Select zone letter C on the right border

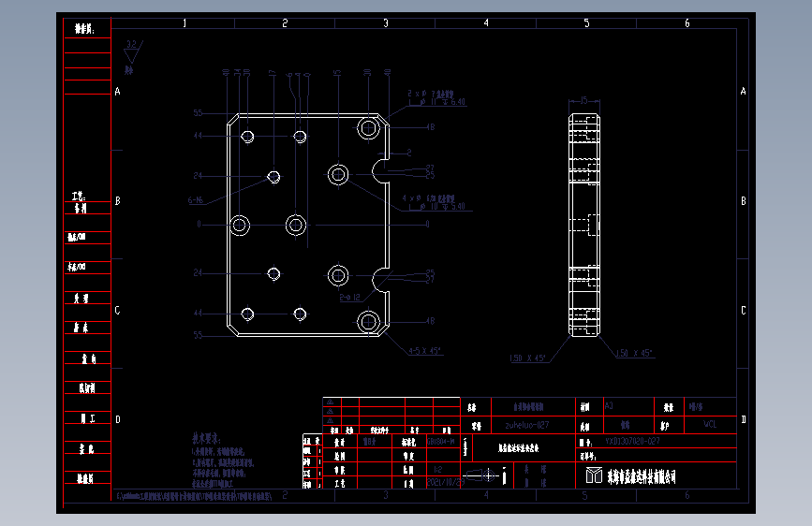click(743, 310)
